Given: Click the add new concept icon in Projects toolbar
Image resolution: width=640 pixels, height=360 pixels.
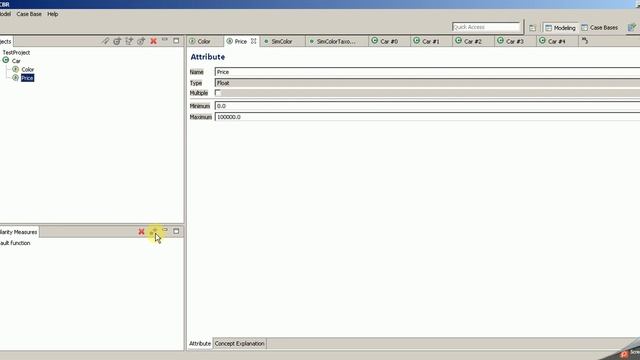Looking at the screenshot, I should [117, 41].
